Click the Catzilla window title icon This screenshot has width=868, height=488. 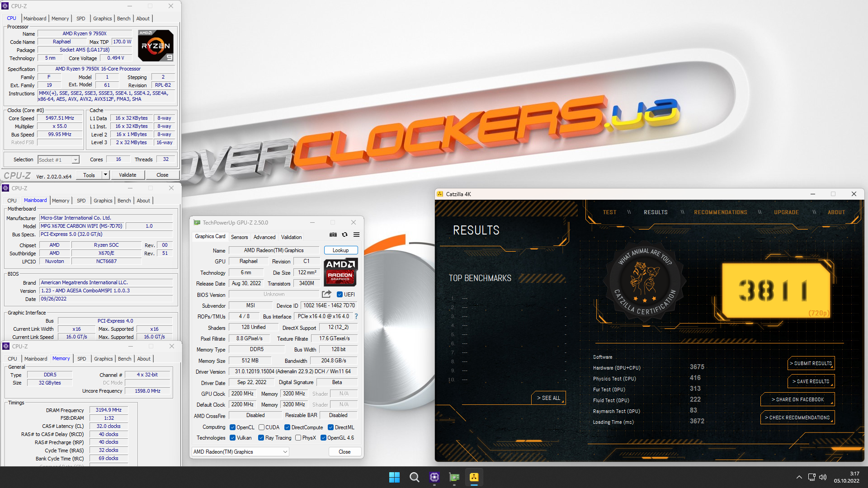point(440,194)
